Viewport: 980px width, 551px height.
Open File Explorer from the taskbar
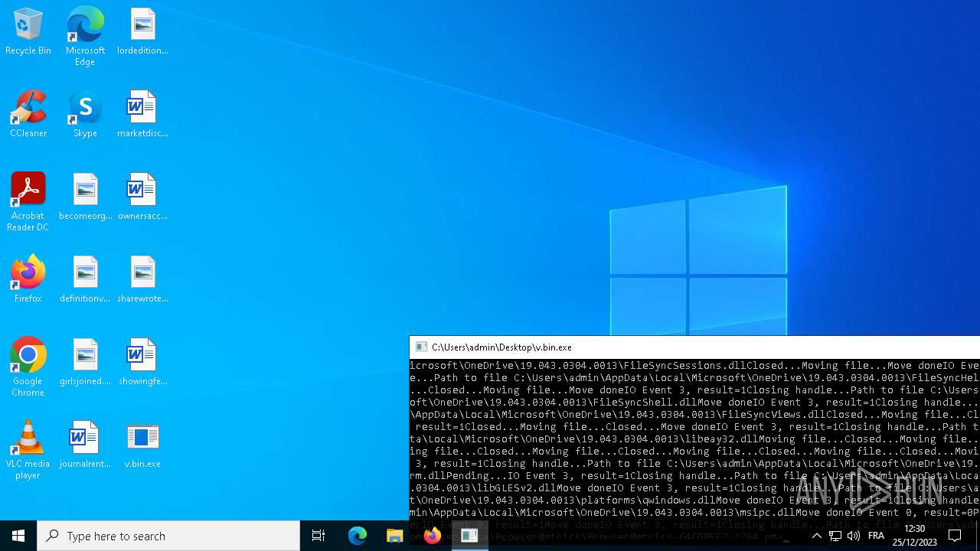point(394,536)
